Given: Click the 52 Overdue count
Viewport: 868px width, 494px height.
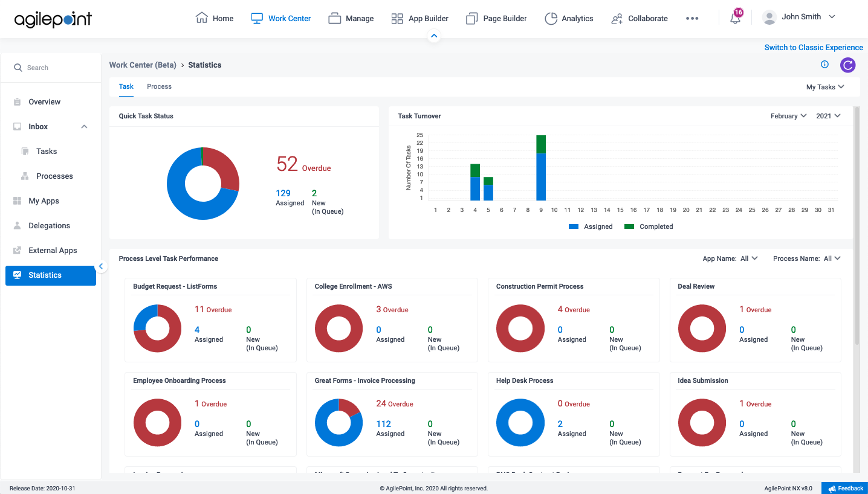Looking at the screenshot, I should pos(303,164).
